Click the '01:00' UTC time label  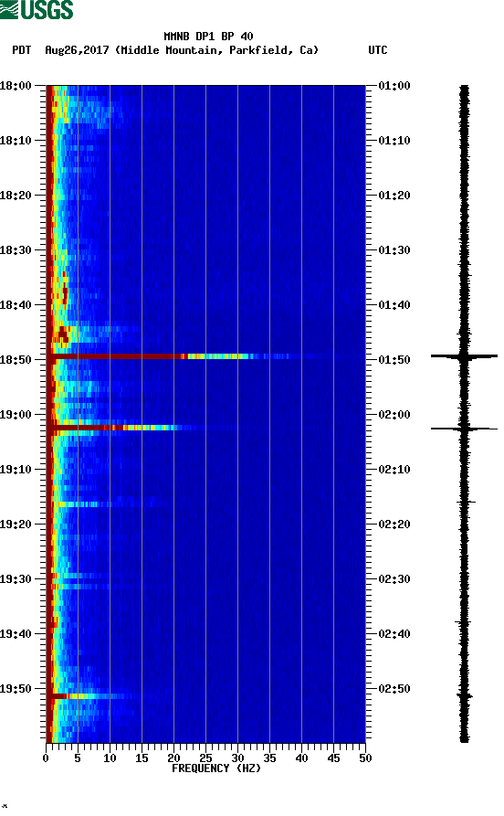tap(394, 86)
